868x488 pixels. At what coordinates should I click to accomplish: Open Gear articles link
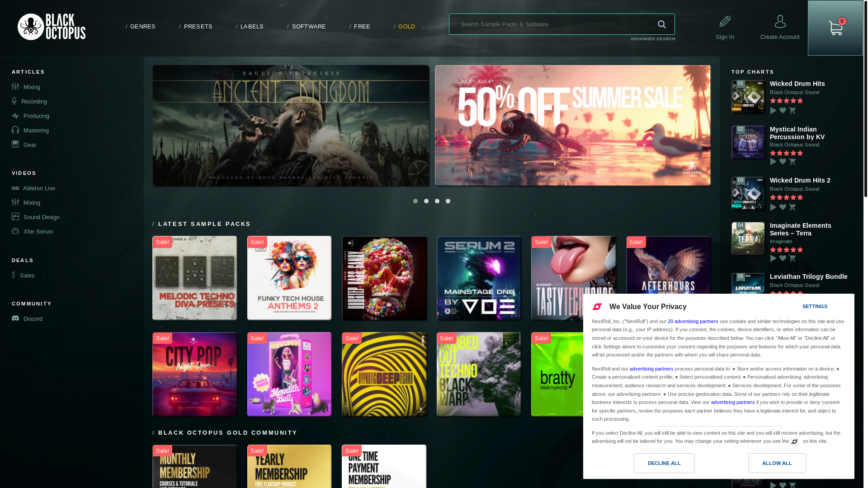[x=24, y=145]
